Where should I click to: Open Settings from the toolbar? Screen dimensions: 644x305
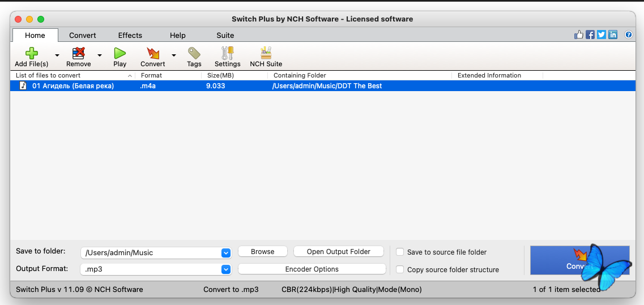(x=228, y=54)
